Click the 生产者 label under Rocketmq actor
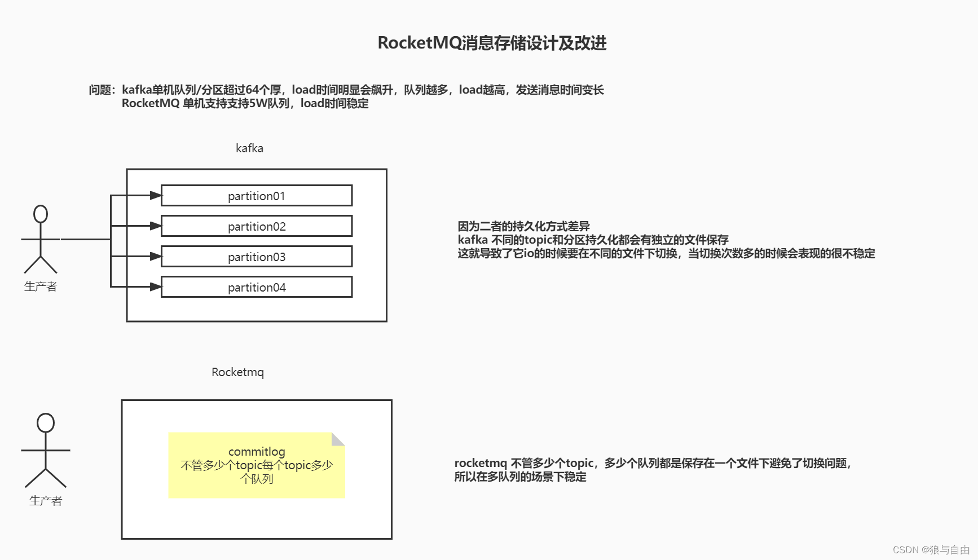 click(46, 501)
